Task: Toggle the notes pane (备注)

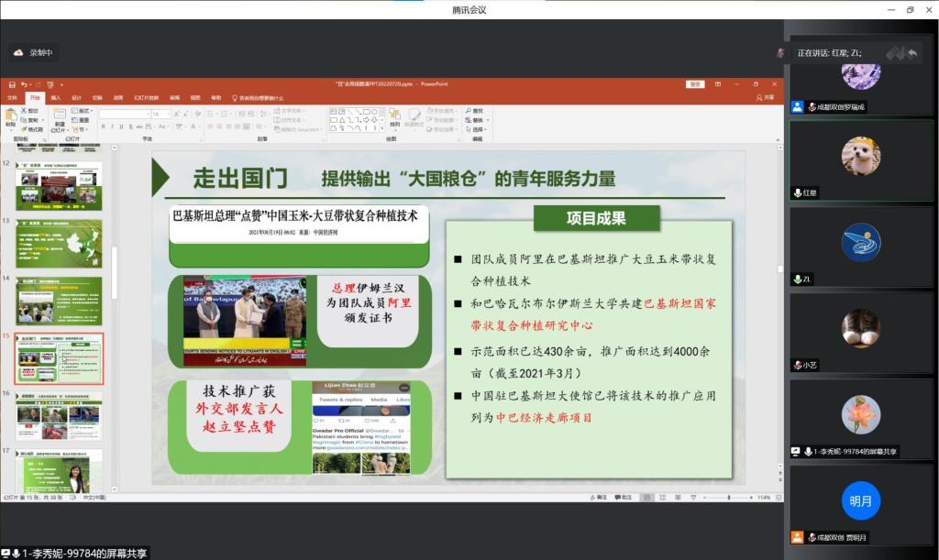Action: (x=601, y=498)
